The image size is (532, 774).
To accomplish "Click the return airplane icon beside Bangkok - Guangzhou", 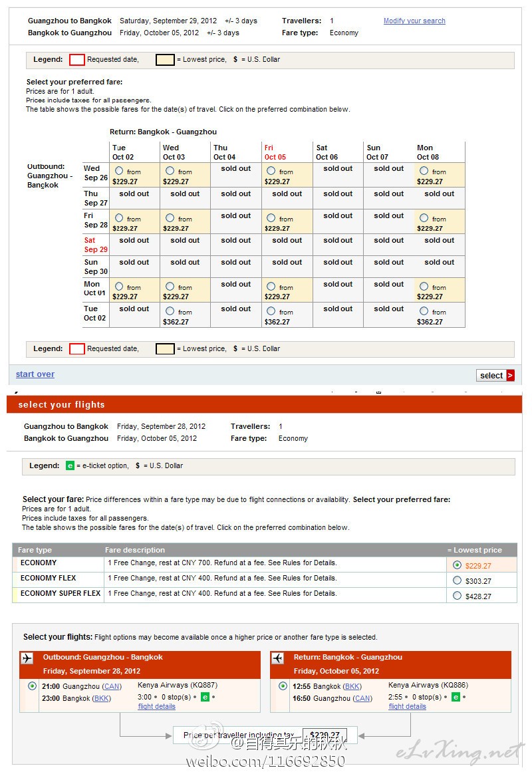I will click(278, 658).
